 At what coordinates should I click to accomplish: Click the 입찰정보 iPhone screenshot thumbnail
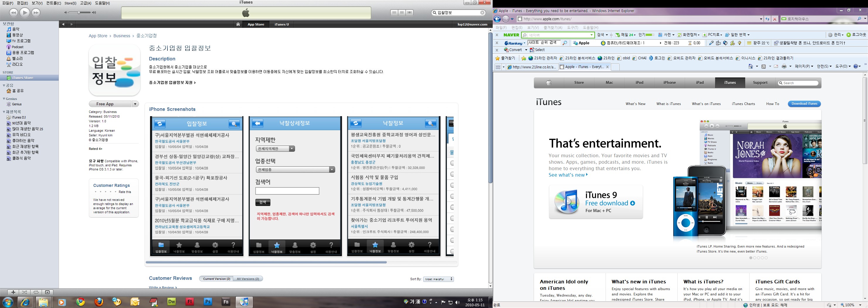(x=197, y=186)
